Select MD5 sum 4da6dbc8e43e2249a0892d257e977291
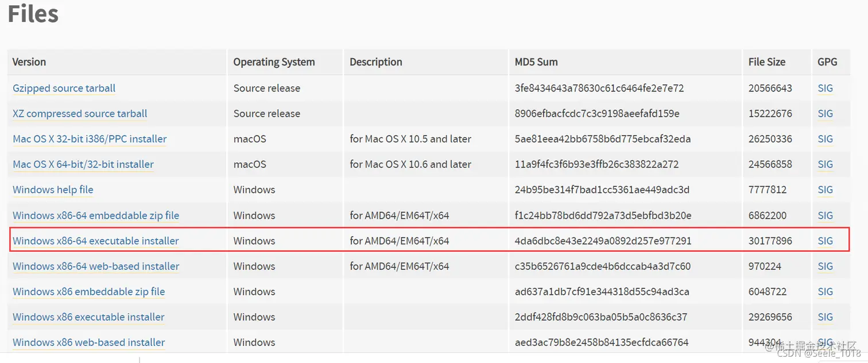The height and width of the screenshot is (363, 868). coord(603,241)
